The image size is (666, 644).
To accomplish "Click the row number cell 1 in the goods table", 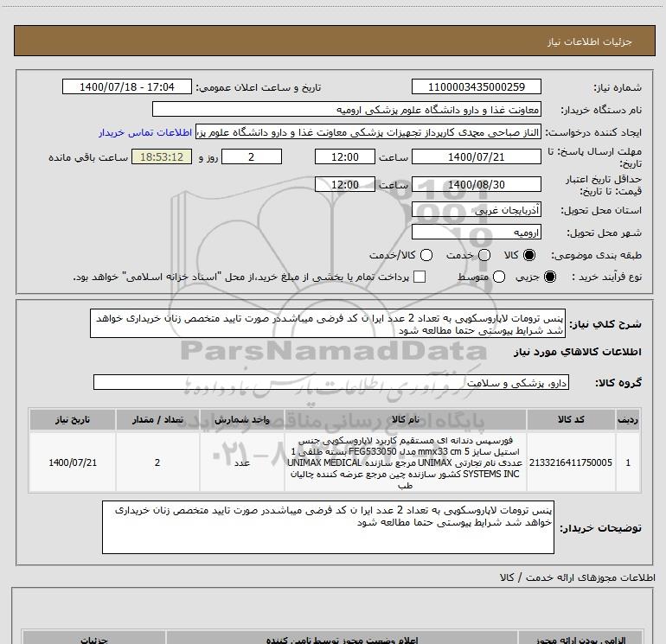I will (628, 462).
